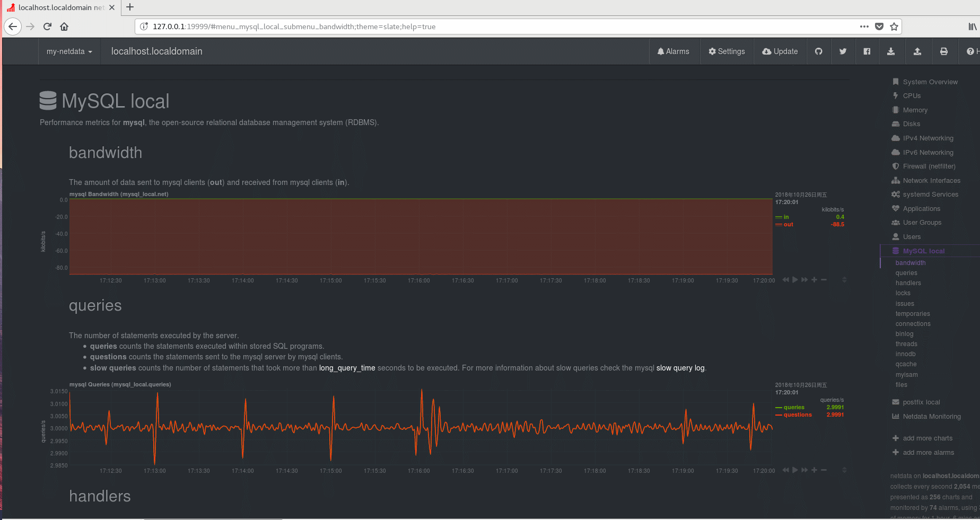
Task: Click the Facebook share icon
Action: coord(867,51)
